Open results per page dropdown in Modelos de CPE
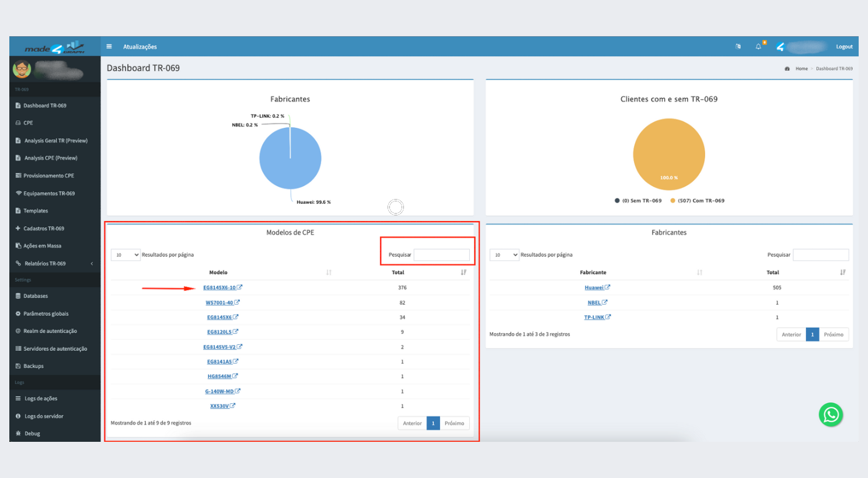The width and height of the screenshot is (868, 478). click(126, 255)
